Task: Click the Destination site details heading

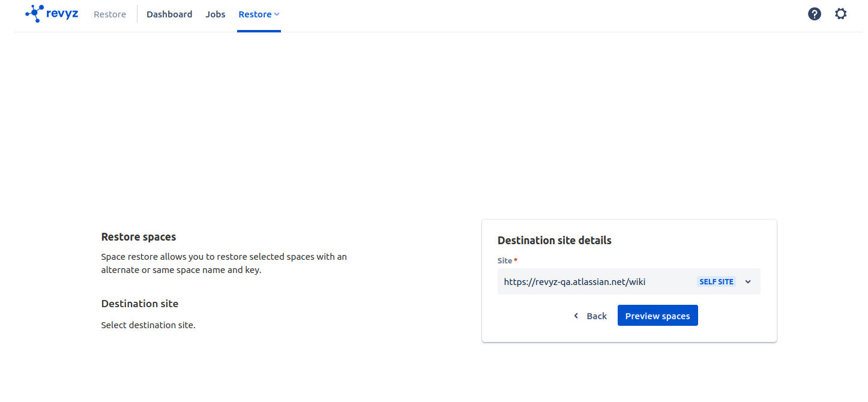Action: (x=554, y=240)
